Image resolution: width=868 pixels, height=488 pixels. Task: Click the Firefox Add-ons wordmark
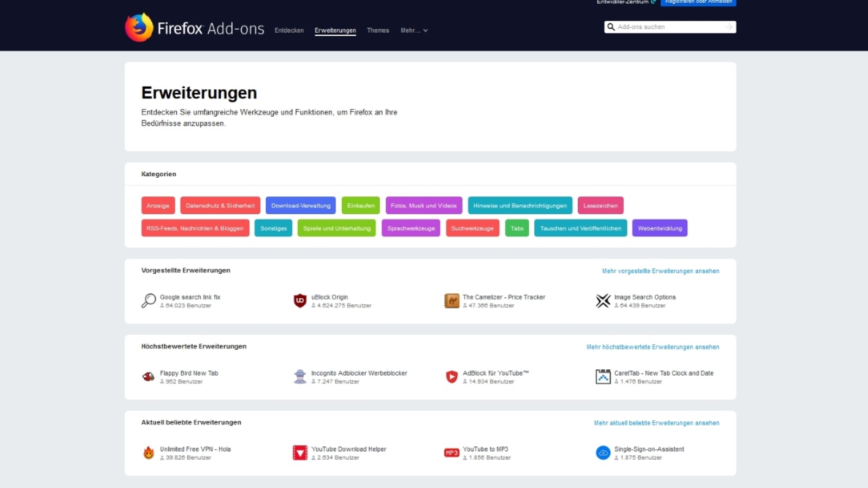point(210,28)
